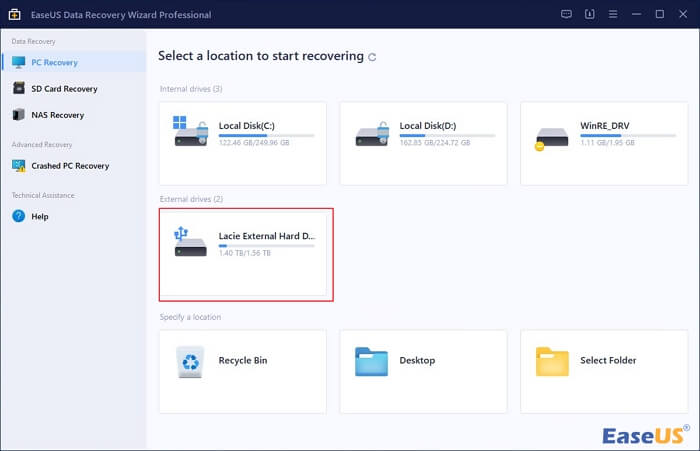
Task: Select Crashed PC Recovery option
Action: (x=69, y=166)
